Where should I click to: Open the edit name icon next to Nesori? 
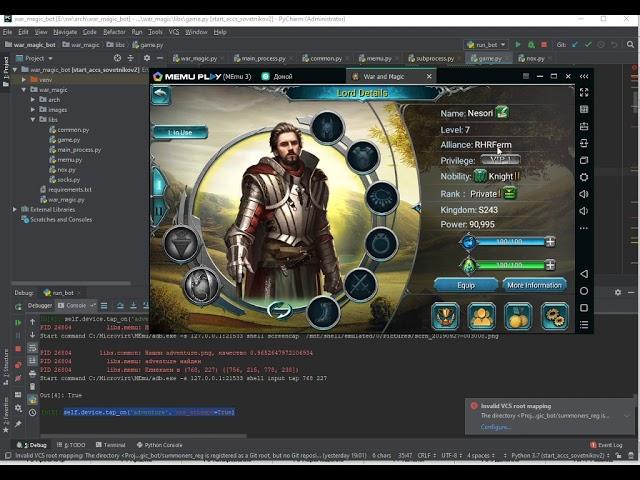[x=502, y=112]
